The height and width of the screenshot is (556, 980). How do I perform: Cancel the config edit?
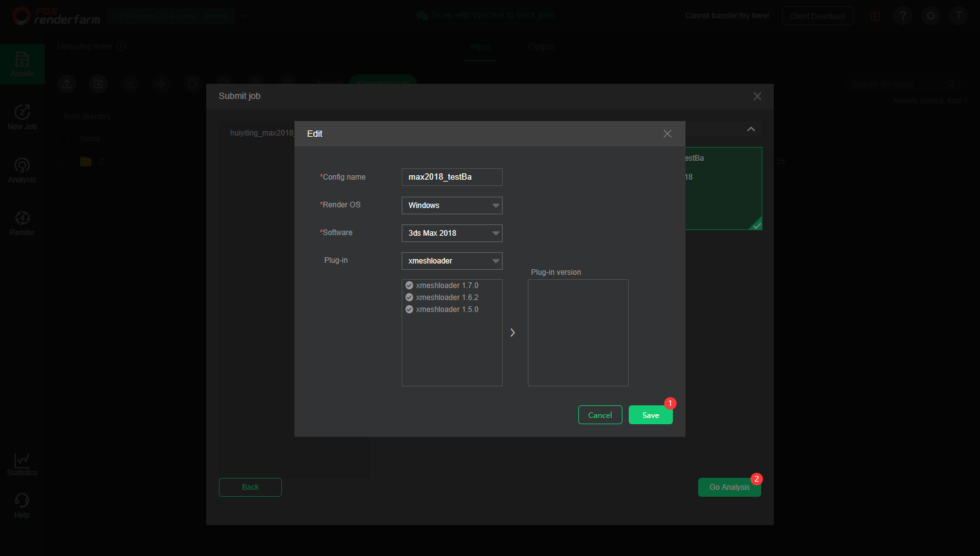[x=600, y=415]
